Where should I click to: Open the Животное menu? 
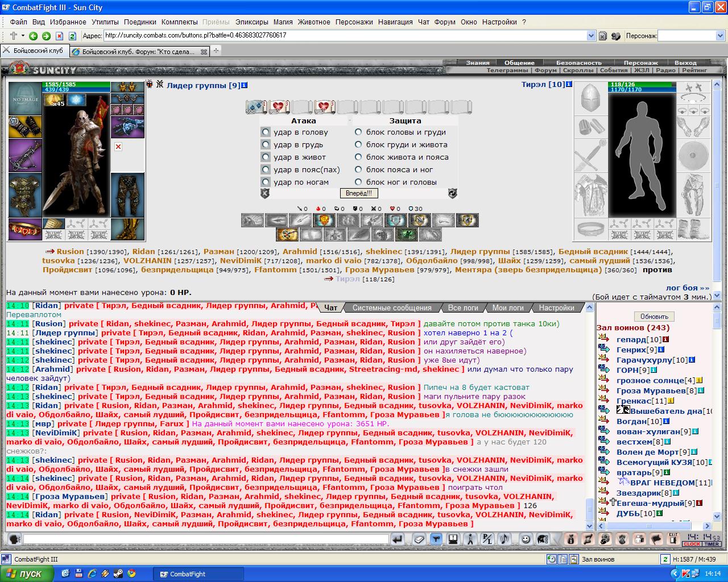(x=314, y=22)
